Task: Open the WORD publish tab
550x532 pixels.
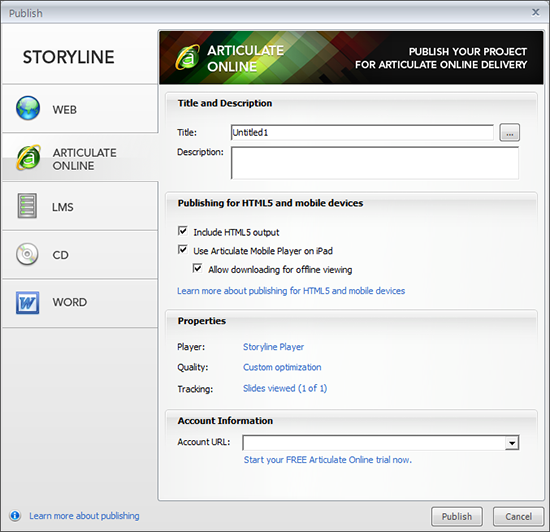Action: point(80,303)
